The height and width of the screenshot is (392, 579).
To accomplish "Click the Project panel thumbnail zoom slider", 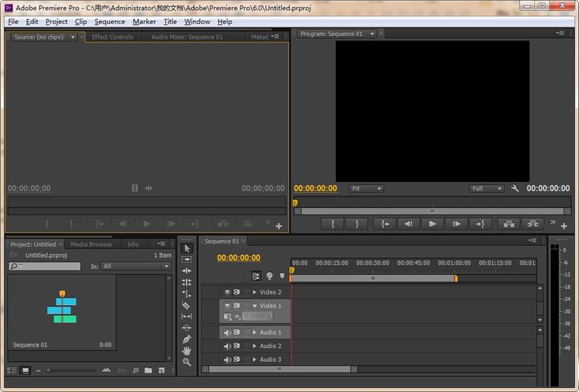I will (71, 370).
